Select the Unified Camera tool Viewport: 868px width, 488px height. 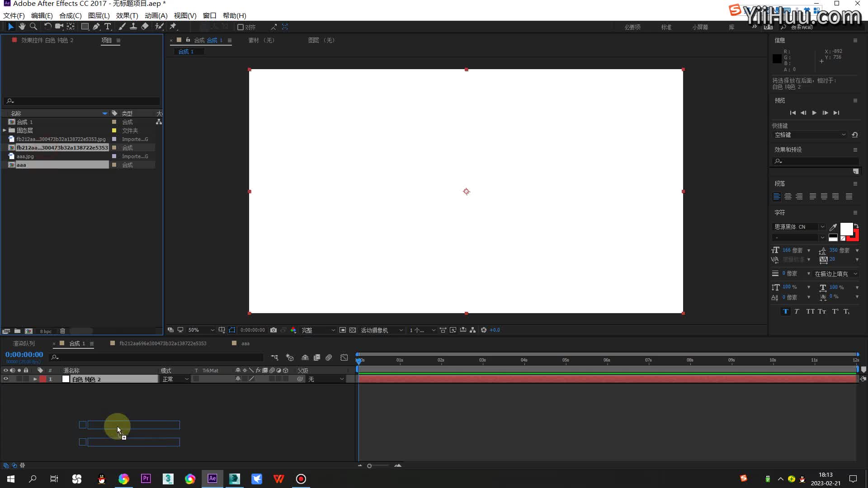[59, 27]
